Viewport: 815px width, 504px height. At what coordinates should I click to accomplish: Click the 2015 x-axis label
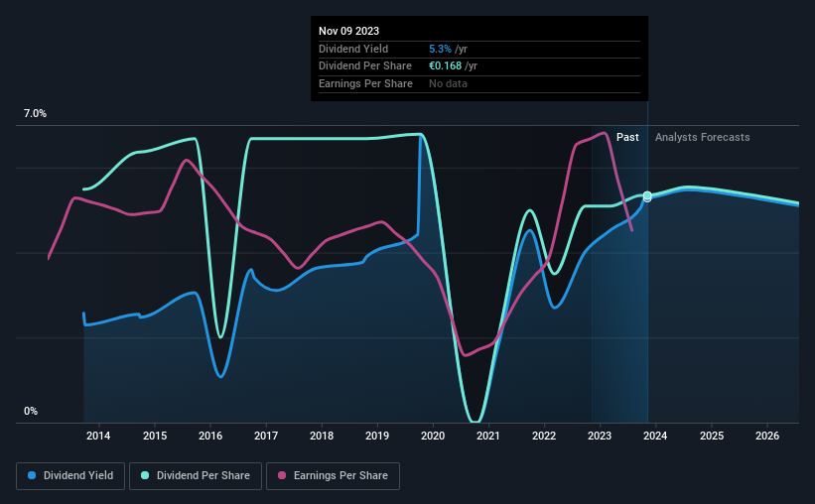tap(155, 436)
